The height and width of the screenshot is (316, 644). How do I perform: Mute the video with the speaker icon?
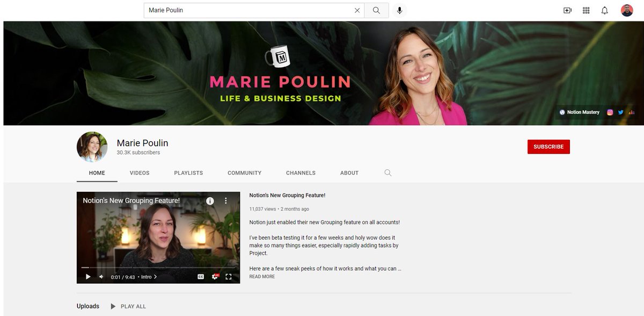[x=101, y=277]
